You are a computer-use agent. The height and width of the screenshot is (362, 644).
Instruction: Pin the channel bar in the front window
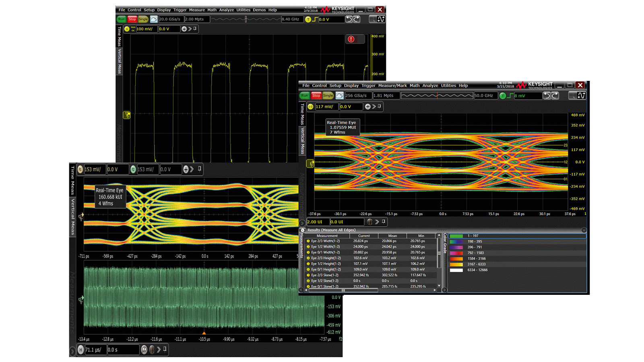tap(379, 106)
